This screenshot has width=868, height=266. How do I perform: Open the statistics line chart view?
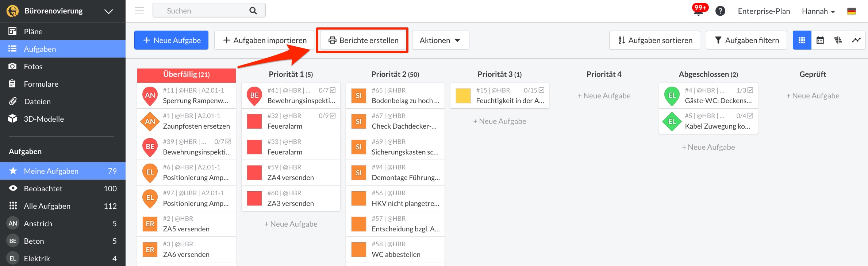coord(856,40)
